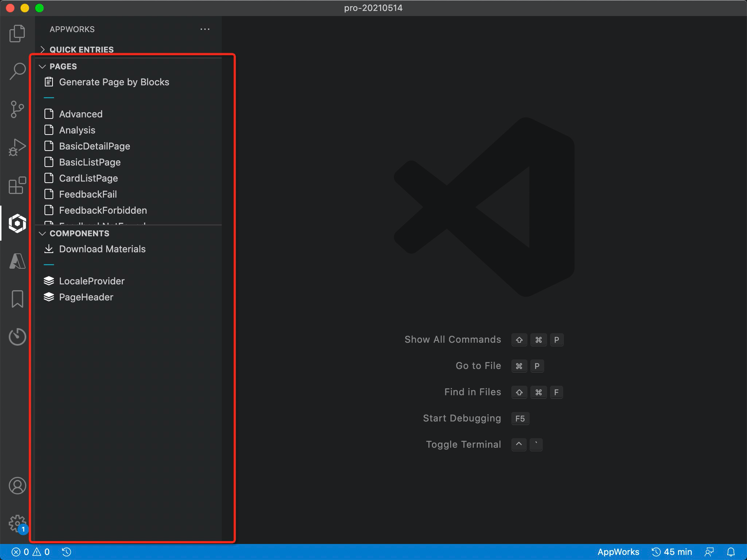The width and height of the screenshot is (747, 560).
Task: Open the Advanced page
Action: [128, 114]
